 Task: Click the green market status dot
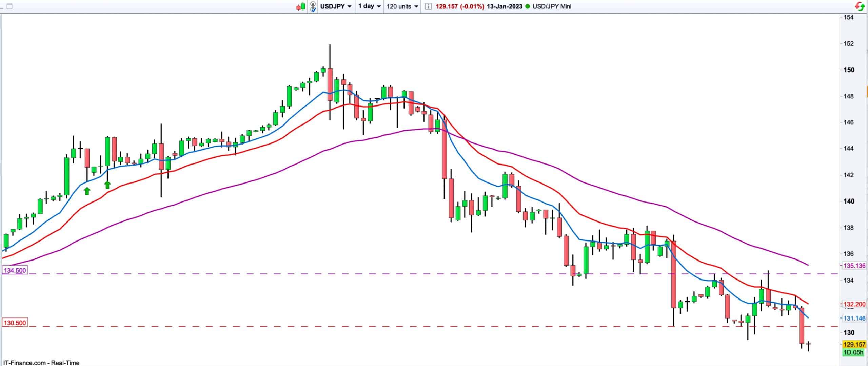tap(527, 6)
